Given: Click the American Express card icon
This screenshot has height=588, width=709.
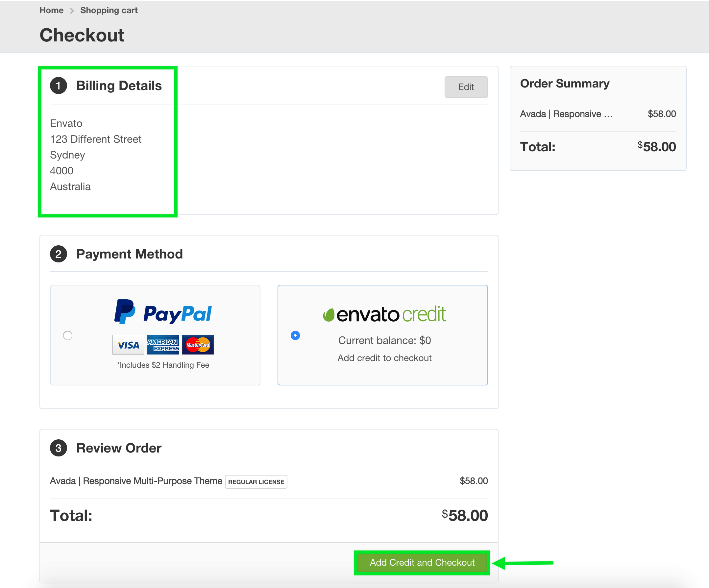Looking at the screenshot, I should (163, 345).
